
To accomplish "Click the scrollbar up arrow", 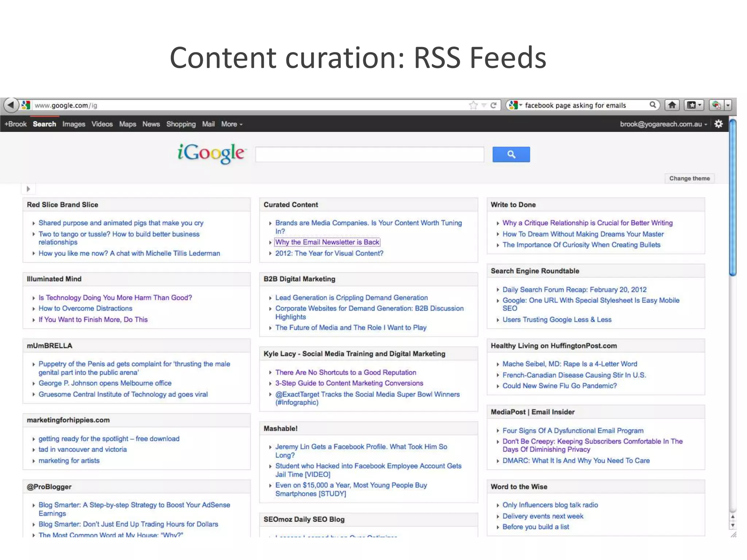I will 732,517.
